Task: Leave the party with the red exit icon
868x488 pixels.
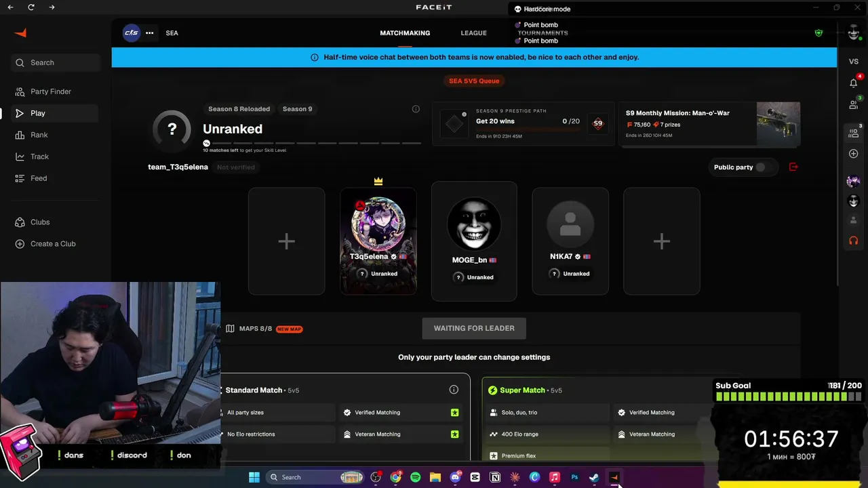Action: pos(793,167)
